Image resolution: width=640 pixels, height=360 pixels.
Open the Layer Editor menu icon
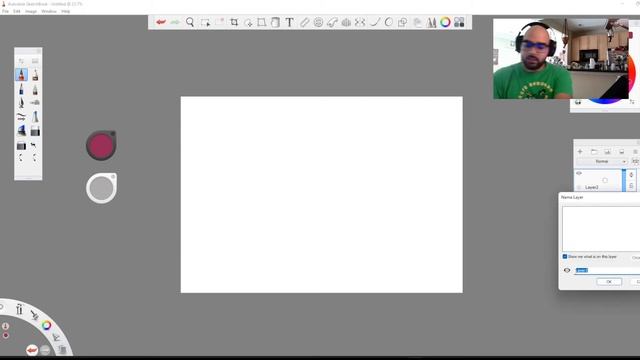tap(635, 152)
